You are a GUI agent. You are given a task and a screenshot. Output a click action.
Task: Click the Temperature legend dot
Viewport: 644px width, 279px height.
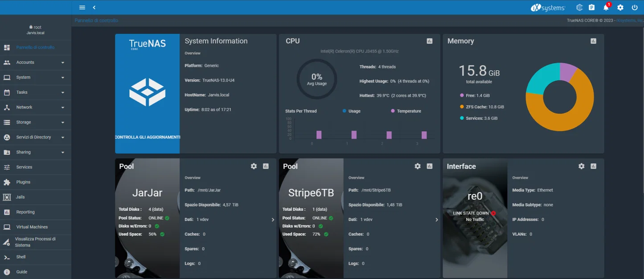pos(393,111)
